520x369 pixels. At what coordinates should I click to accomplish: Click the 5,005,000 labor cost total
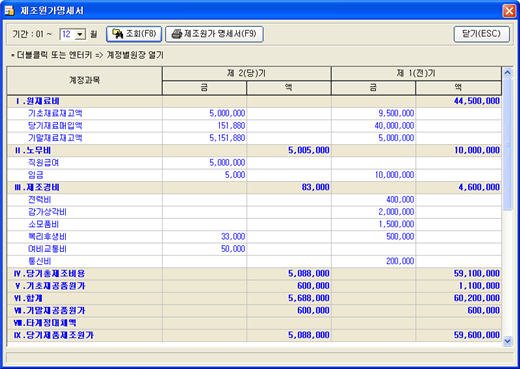click(309, 150)
